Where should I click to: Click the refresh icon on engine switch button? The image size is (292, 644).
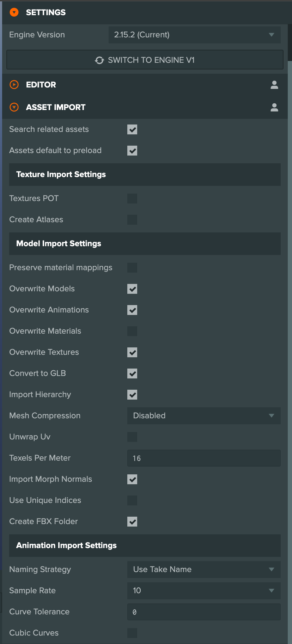(x=99, y=60)
